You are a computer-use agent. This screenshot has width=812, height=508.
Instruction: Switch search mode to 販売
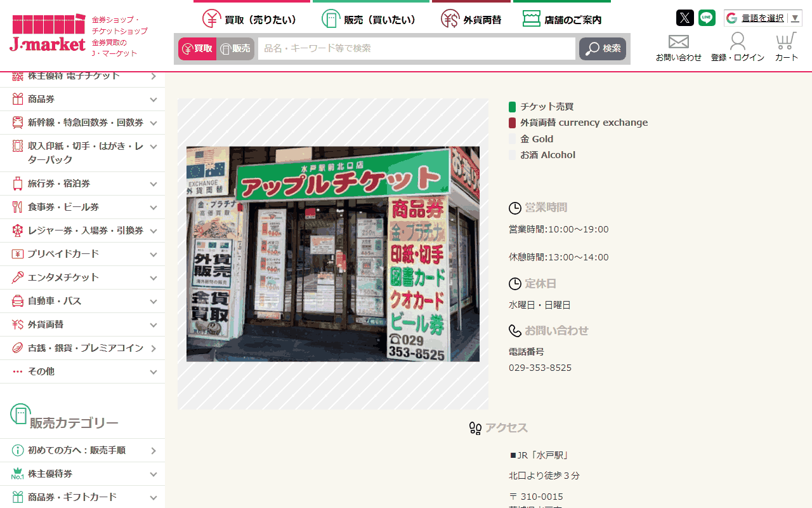235,49
